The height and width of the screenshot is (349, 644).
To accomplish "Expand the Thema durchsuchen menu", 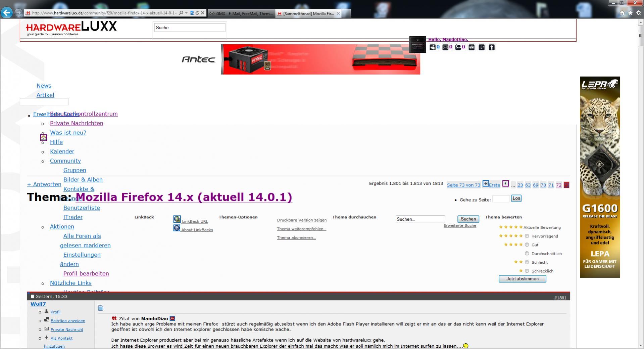I will pos(354,217).
